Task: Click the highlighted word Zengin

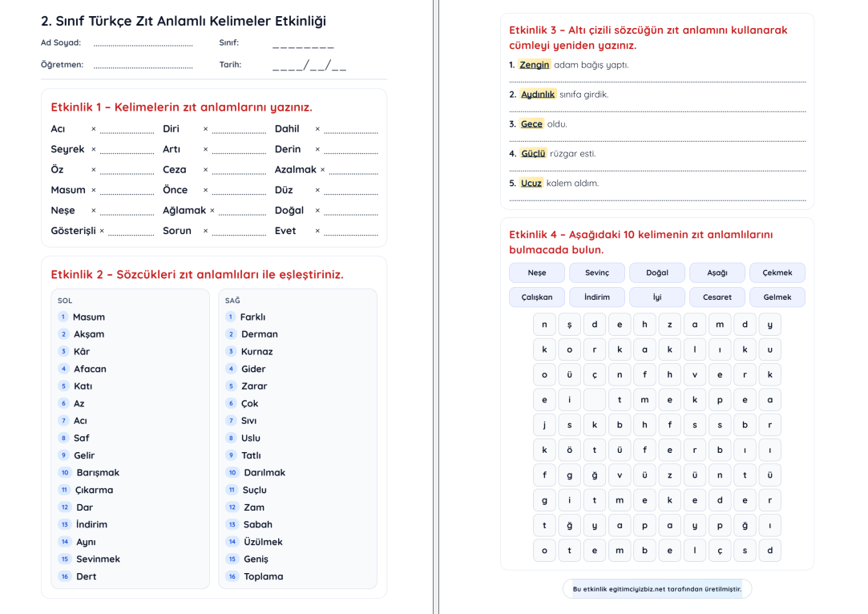Action: tap(535, 65)
